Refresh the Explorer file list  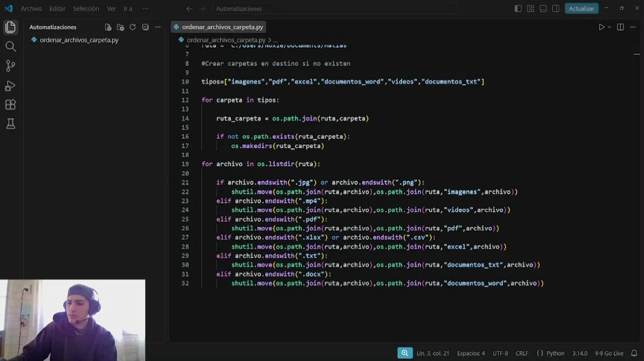(x=132, y=27)
